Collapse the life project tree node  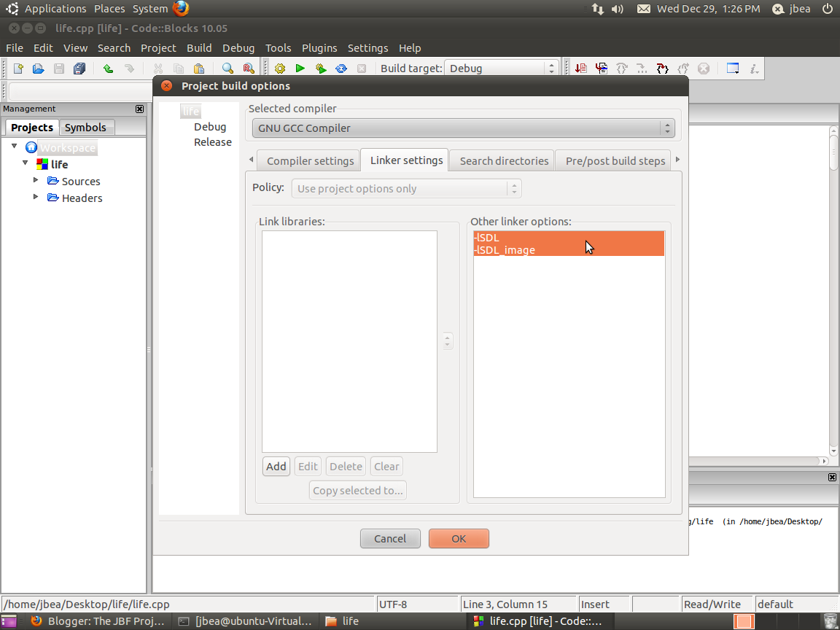pyautogui.click(x=26, y=163)
